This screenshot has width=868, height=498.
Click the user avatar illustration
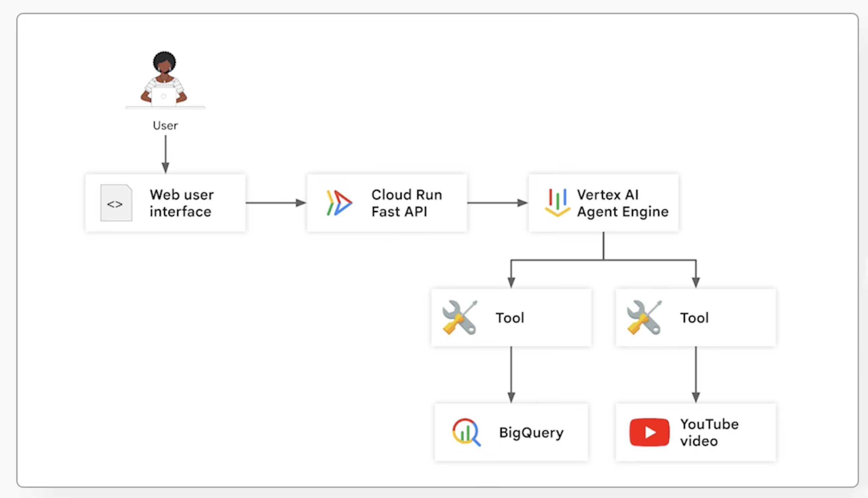click(x=165, y=79)
